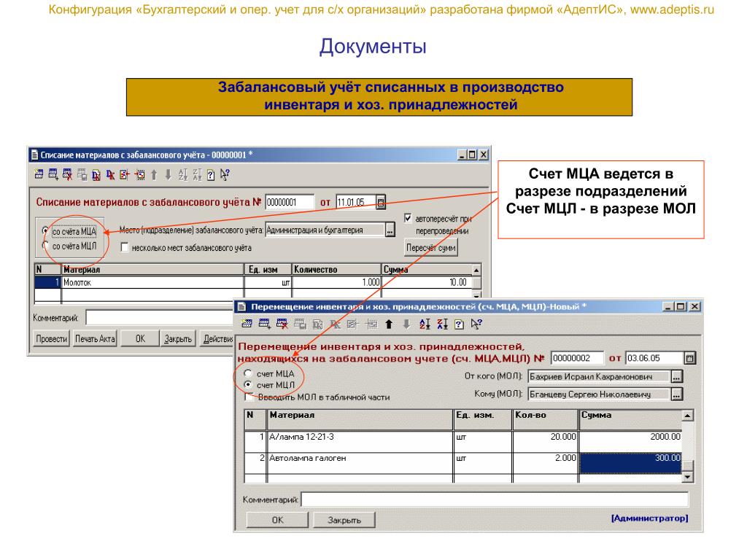This screenshot has width=747, height=560.
Task: Click Пересчёт сумм button
Action: tap(431, 248)
